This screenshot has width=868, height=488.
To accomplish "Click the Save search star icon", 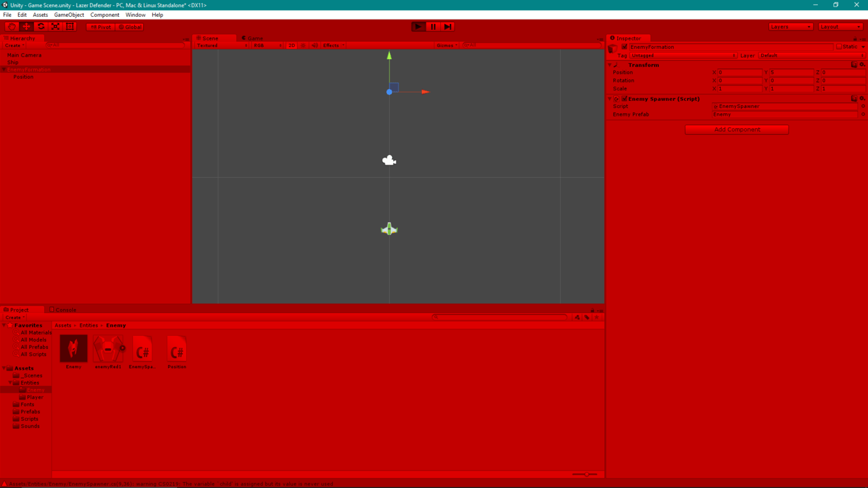I will coord(596,318).
